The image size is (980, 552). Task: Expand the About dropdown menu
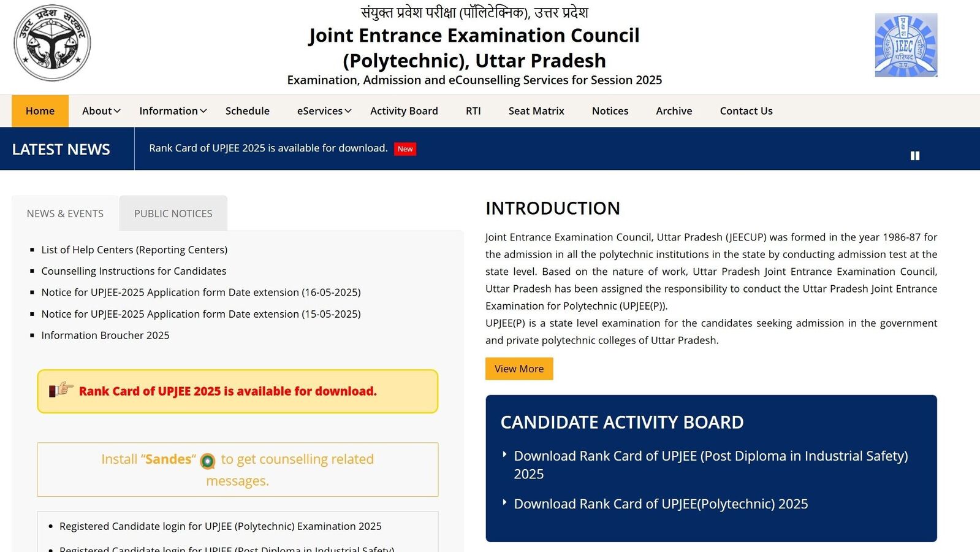coord(101,111)
